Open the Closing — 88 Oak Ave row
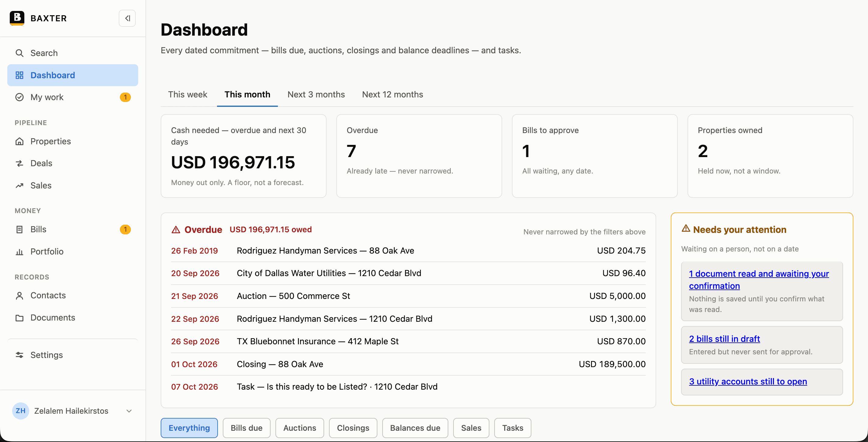Screen dimensions: 868x442 (408, 364)
